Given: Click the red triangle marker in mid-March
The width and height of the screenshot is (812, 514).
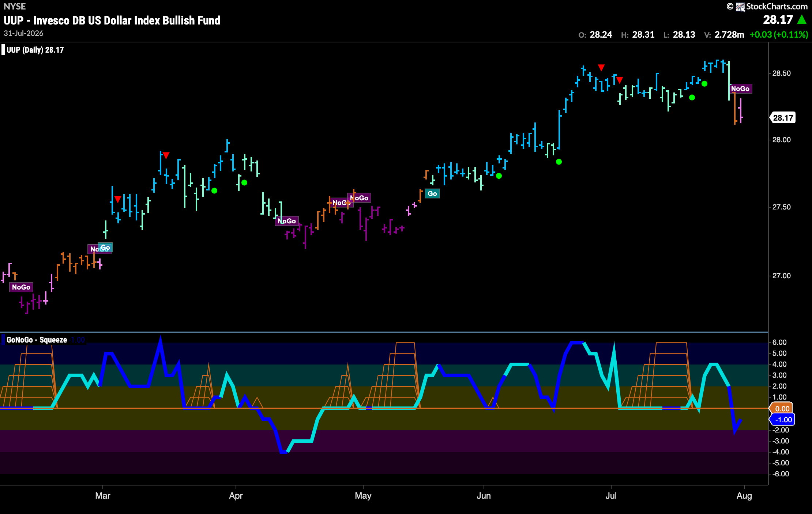Looking at the screenshot, I should (x=166, y=155).
